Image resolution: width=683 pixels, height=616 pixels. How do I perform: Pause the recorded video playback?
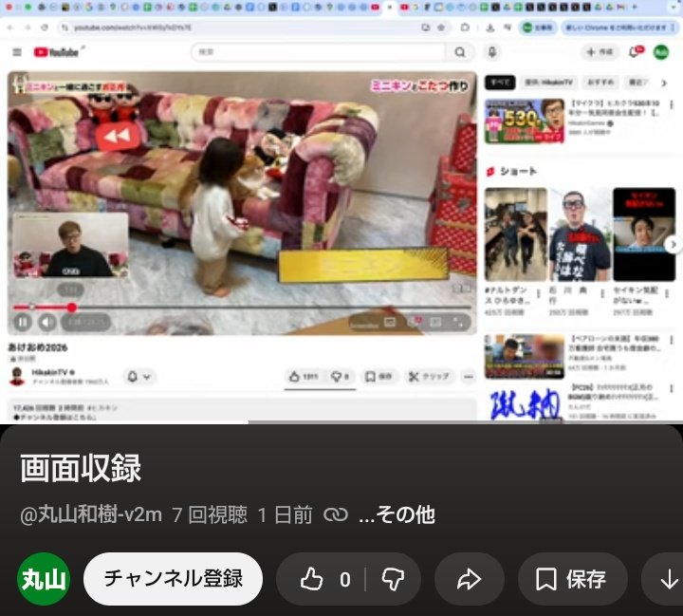[x=23, y=323]
